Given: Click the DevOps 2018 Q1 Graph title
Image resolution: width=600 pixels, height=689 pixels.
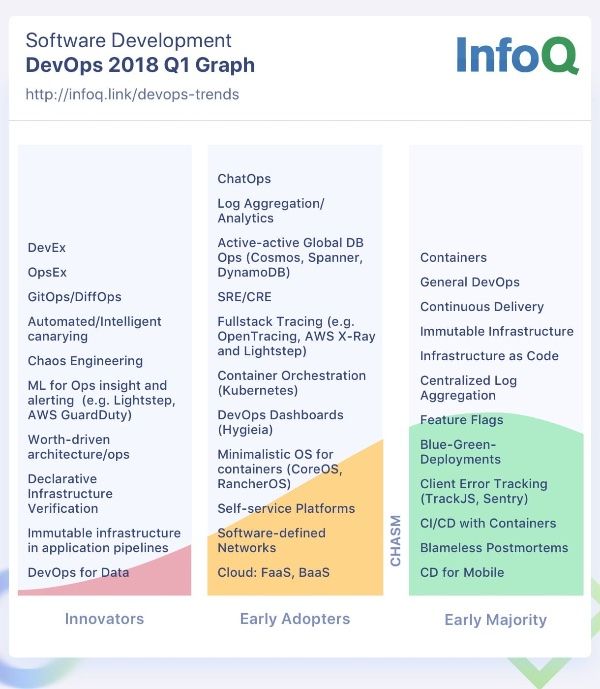Looking at the screenshot, I should click(x=140, y=65).
